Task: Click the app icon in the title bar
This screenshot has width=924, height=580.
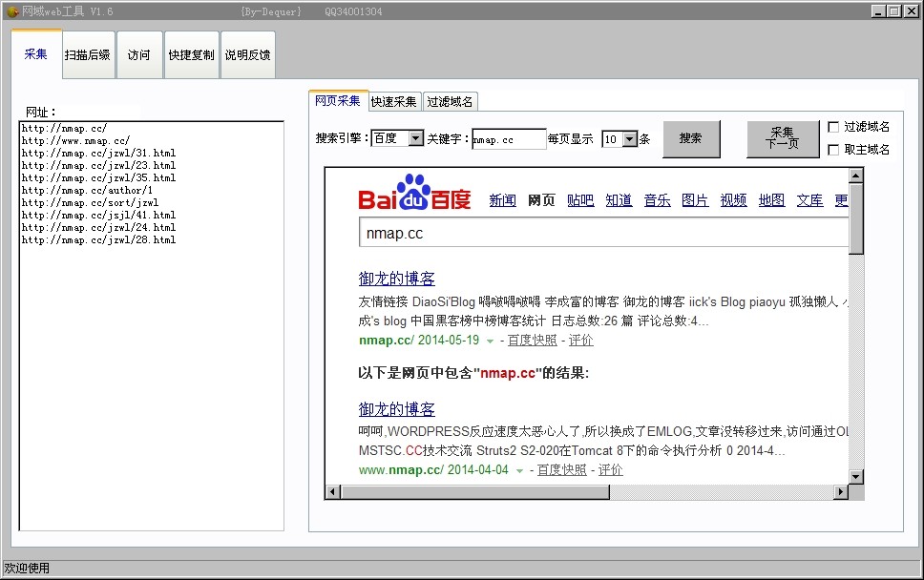Action: [x=12, y=11]
